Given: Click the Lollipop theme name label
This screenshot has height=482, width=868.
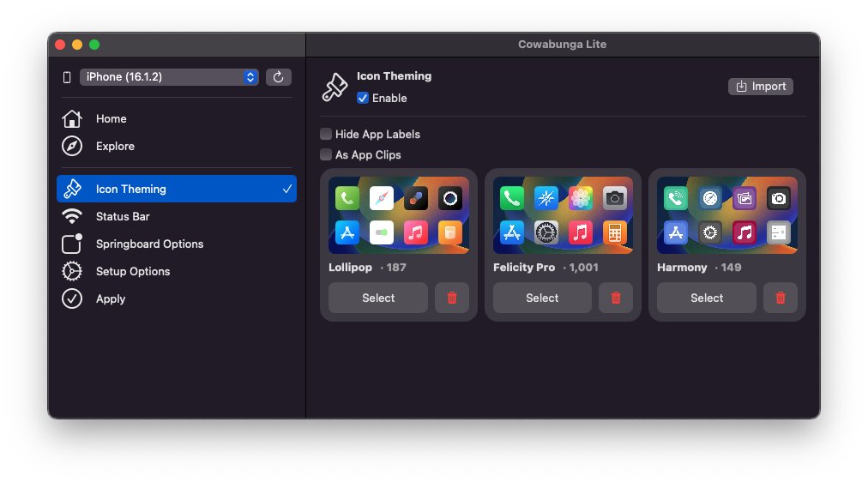Looking at the screenshot, I should click(351, 268).
